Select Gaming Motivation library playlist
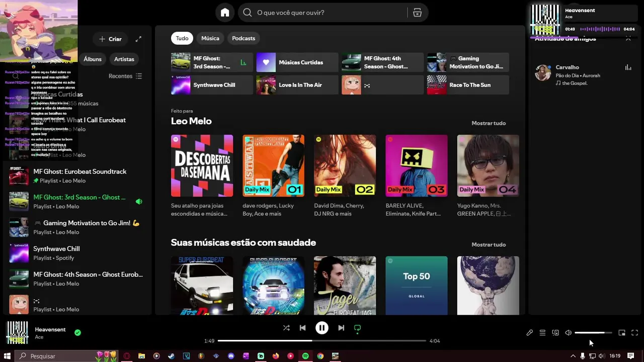644x362 pixels. (x=76, y=227)
